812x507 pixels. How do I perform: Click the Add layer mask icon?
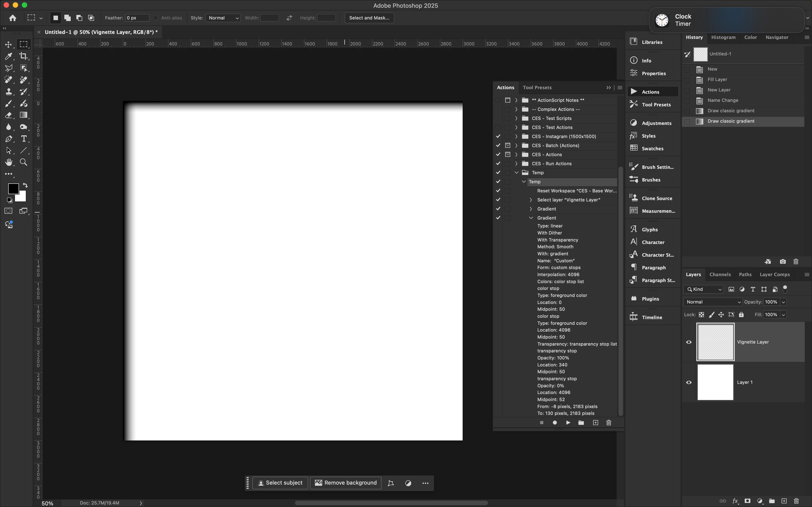pyautogui.click(x=747, y=501)
